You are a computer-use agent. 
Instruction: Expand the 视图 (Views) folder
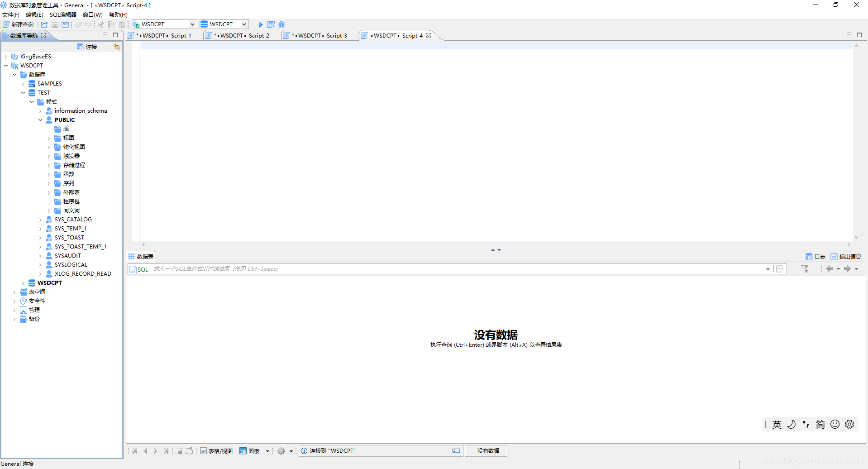point(49,138)
